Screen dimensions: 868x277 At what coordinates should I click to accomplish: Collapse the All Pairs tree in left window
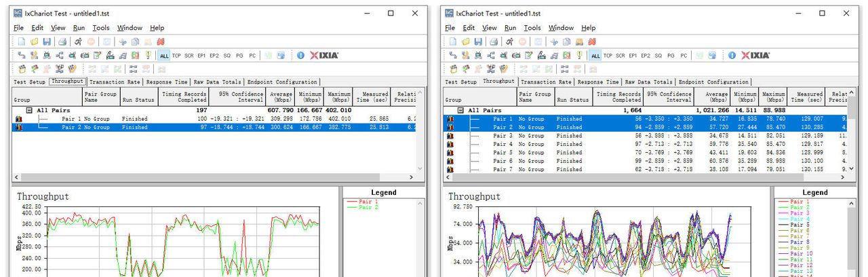pyautogui.click(x=29, y=110)
